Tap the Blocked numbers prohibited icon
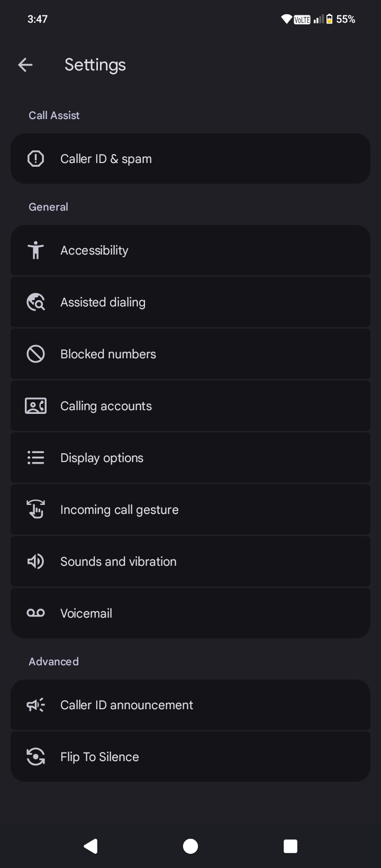 click(x=35, y=354)
